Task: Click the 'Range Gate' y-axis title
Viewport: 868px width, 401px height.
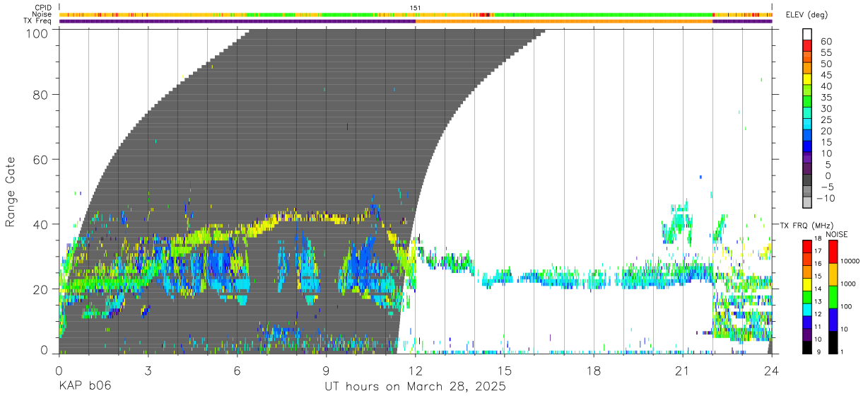Action: [11, 191]
